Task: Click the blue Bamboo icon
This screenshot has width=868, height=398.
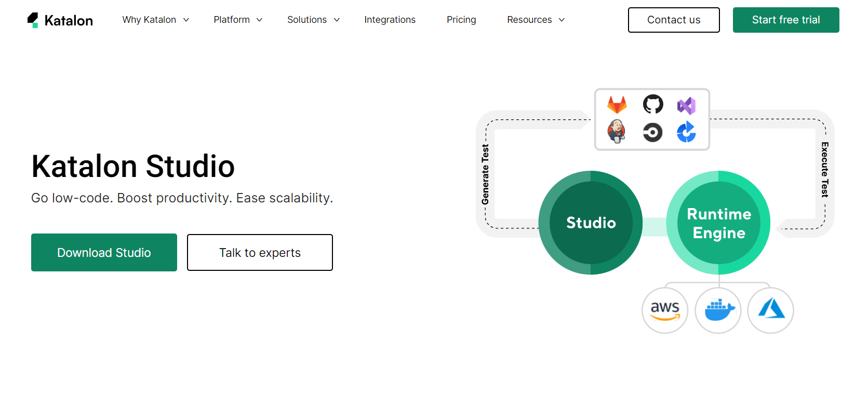Action: pos(686,132)
